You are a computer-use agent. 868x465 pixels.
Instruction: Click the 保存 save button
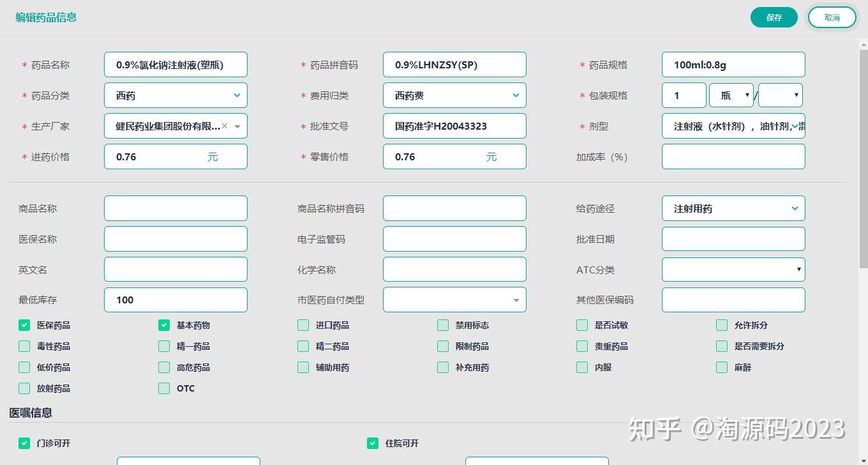[x=774, y=17]
